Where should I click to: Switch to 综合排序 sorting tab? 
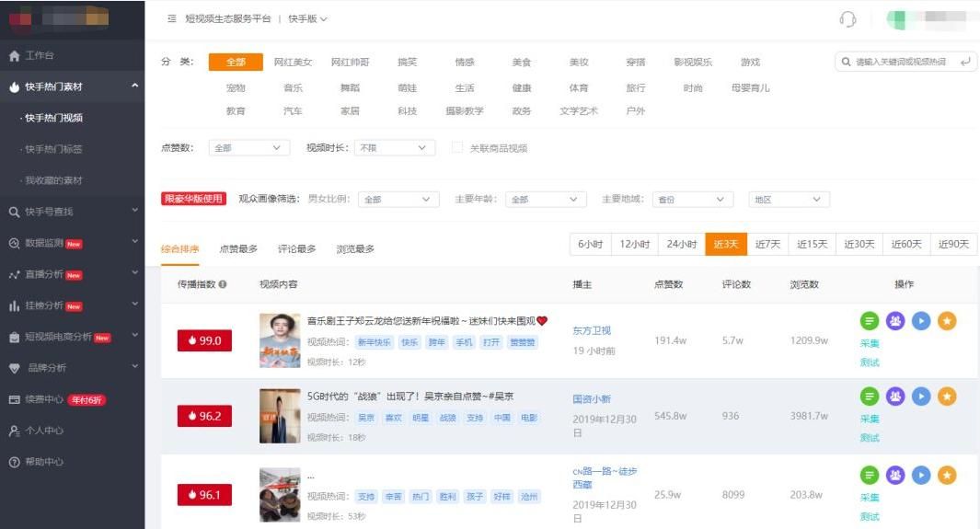(180, 248)
